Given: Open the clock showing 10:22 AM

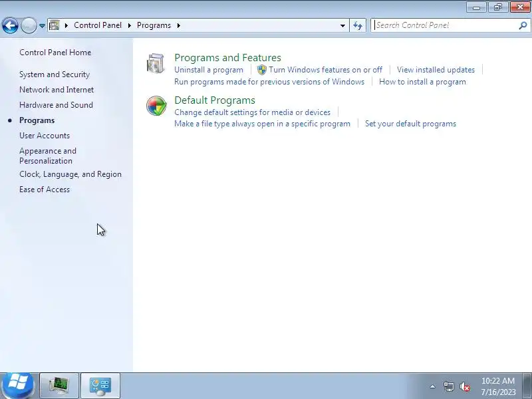Looking at the screenshot, I should 498,386.
